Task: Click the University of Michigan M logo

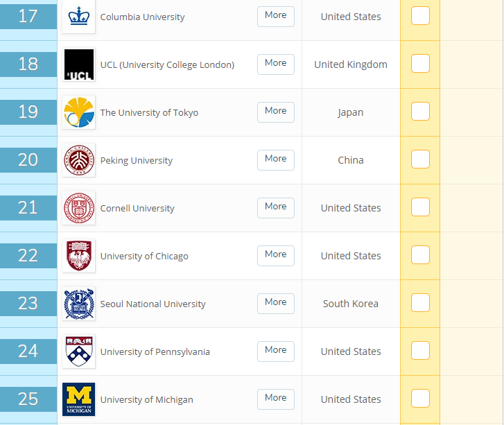Action: click(x=78, y=399)
